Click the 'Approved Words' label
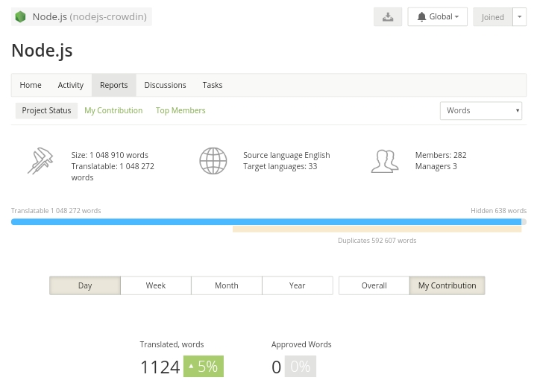This screenshot has width=537, height=392. (301, 344)
